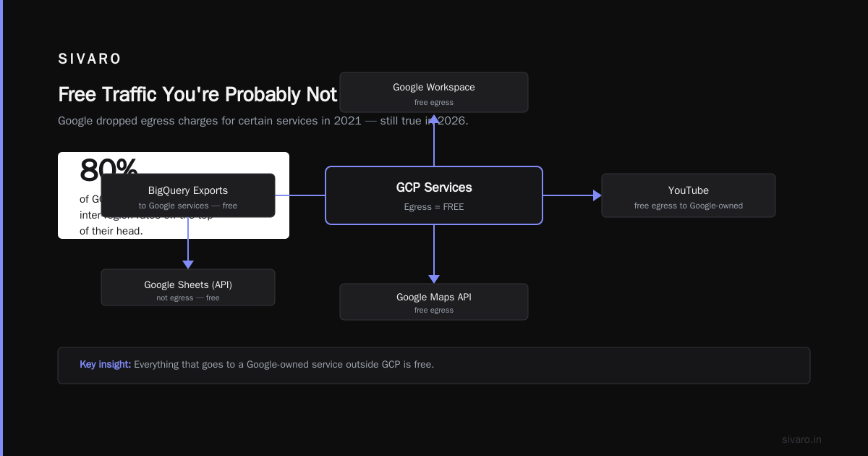Click 'of their head.' text in stat card
This screenshot has width=868, height=456.
(x=111, y=231)
